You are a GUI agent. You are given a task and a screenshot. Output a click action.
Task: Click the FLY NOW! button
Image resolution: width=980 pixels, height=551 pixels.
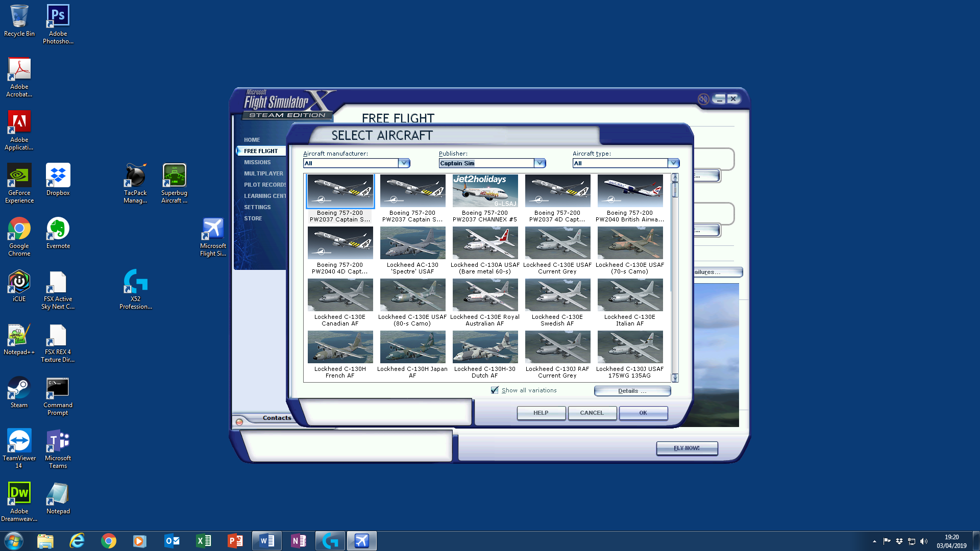[687, 448]
